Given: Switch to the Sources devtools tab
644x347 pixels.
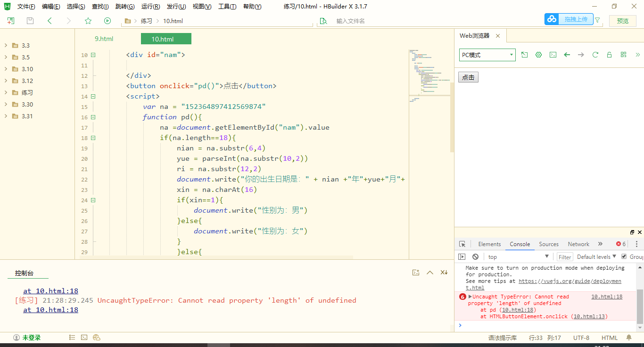Looking at the screenshot, I should pos(549,244).
